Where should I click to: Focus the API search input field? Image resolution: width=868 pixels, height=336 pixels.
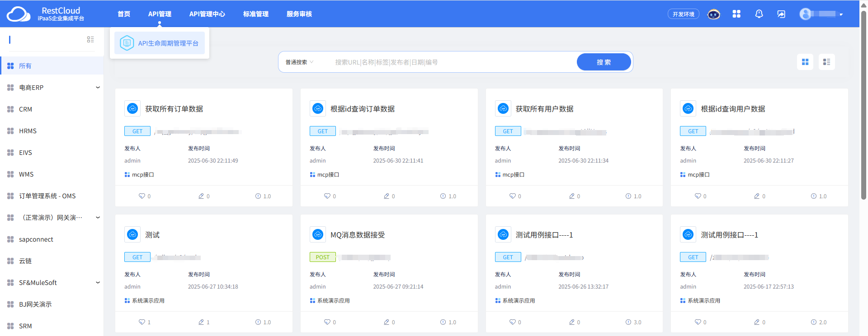click(x=452, y=62)
